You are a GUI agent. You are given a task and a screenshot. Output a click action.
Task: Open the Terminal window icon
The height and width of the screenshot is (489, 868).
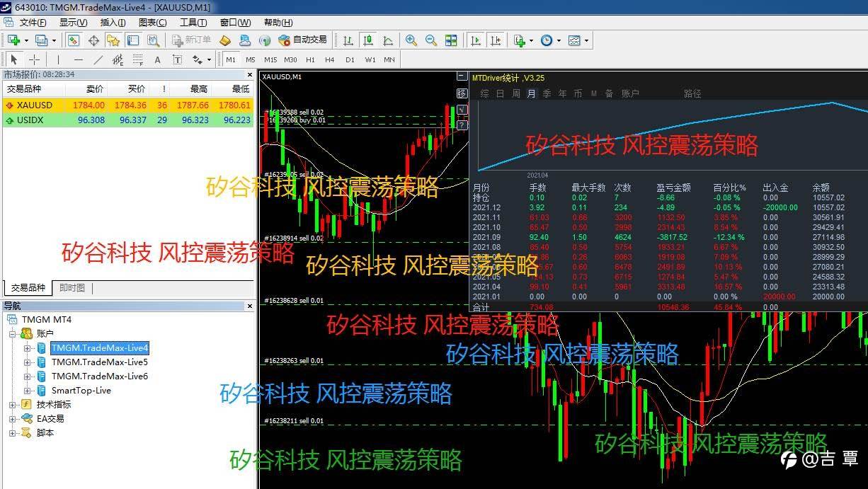(x=133, y=40)
